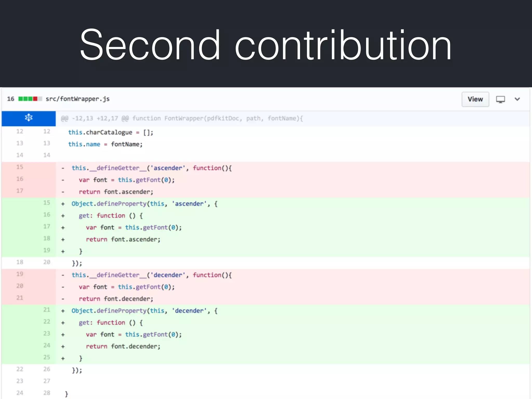Image resolution: width=532 pixels, height=399 pixels.
Task: Click the diffstat added/removed color blocks
Action: click(30, 99)
